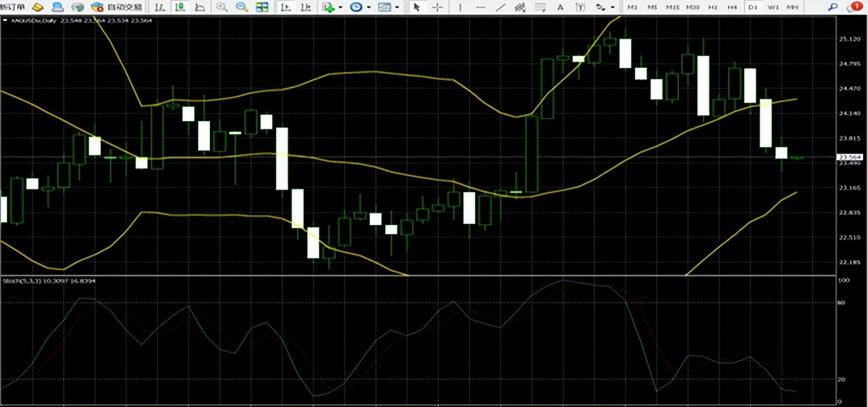Expand the Indicators list dropdown arrow
Screen dimensions: 868x407
(340, 8)
